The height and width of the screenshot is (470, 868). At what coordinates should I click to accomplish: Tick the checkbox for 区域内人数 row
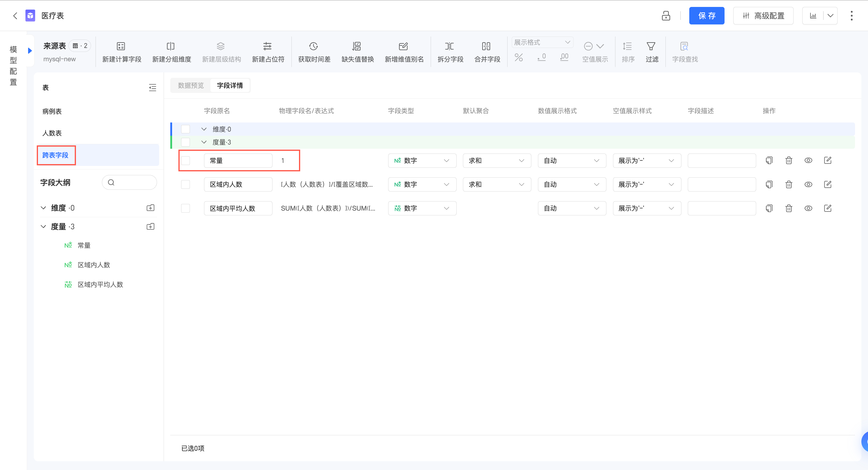coord(185,184)
